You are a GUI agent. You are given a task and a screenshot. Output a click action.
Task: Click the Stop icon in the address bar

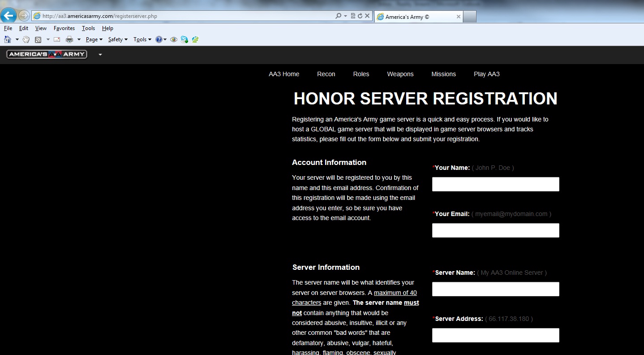tap(367, 16)
